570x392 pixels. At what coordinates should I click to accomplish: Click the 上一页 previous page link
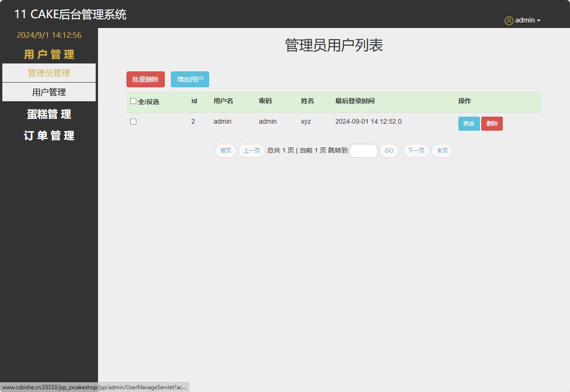(x=251, y=150)
